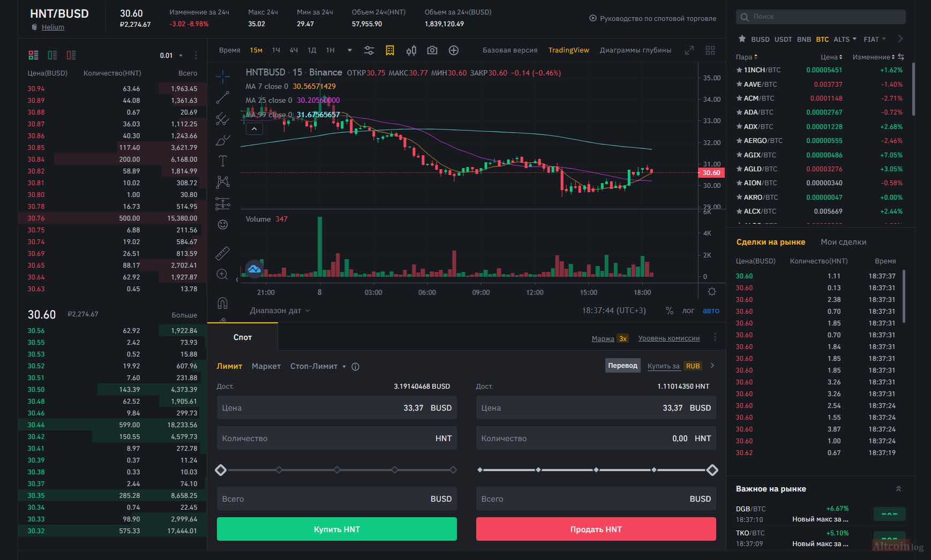
Task: Toggle favorite star for 1INCH/BTC
Action: click(739, 70)
